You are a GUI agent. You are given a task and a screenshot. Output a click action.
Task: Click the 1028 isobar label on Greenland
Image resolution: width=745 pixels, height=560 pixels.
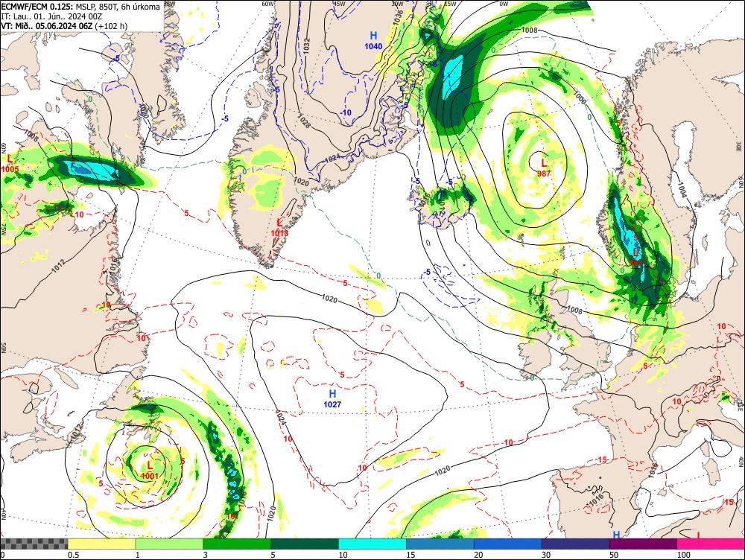point(304,121)
